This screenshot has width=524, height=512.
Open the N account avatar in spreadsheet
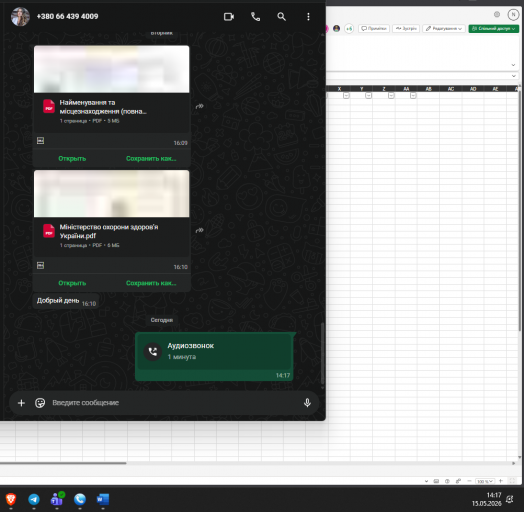[x=513, y=14]
